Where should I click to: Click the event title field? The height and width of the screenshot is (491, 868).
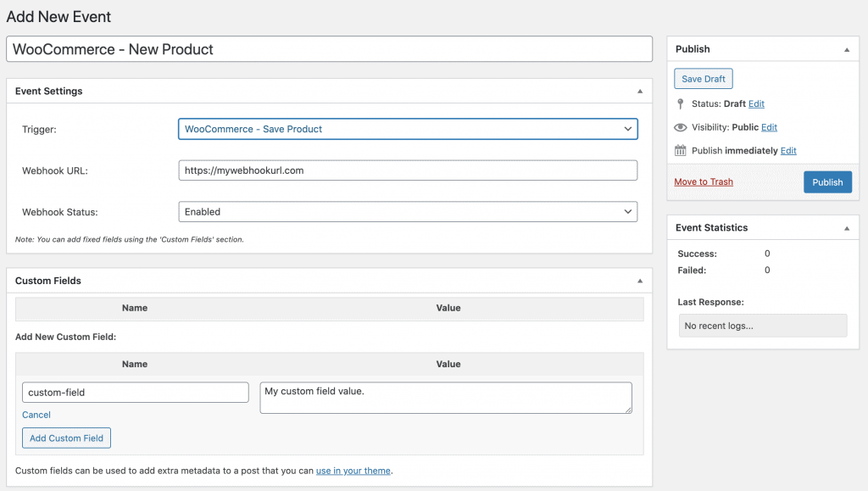pyautogui.click(x=330, y=49)
